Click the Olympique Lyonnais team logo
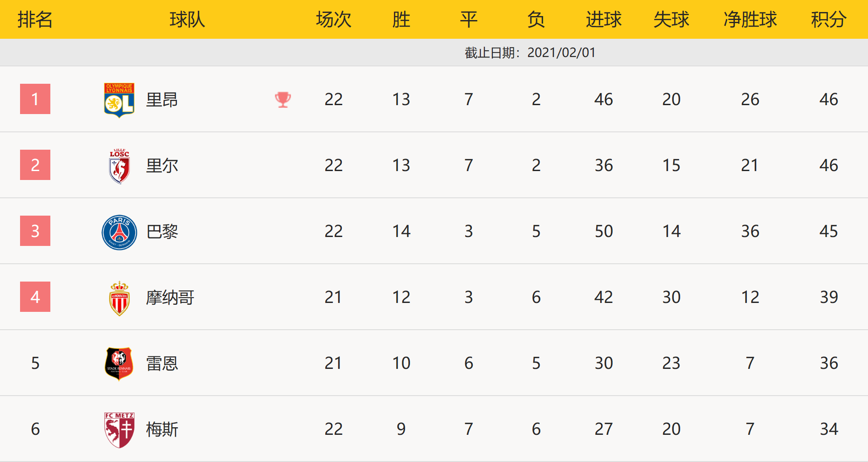The width and height of the screenshot is (868, 462). click(119, 100)
